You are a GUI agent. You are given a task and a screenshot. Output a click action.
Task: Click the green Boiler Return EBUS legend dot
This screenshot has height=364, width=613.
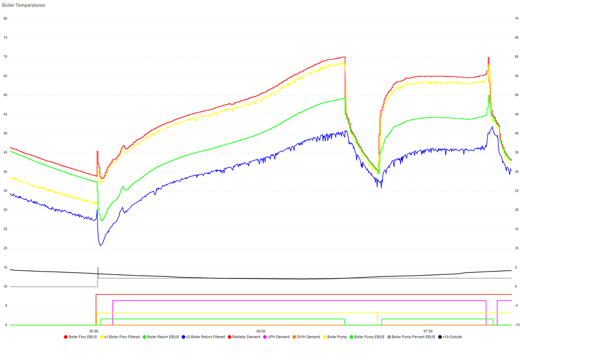coord(144,337)
